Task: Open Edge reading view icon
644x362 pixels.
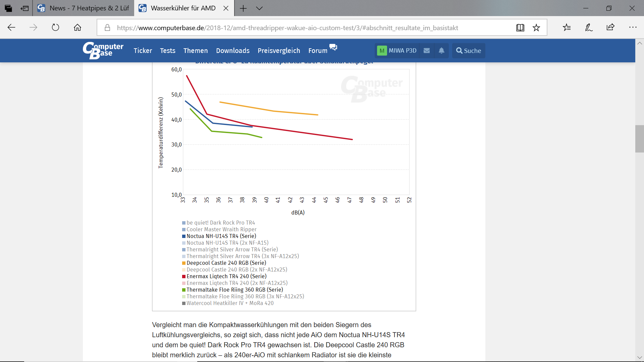Action: tap(520, 28)
